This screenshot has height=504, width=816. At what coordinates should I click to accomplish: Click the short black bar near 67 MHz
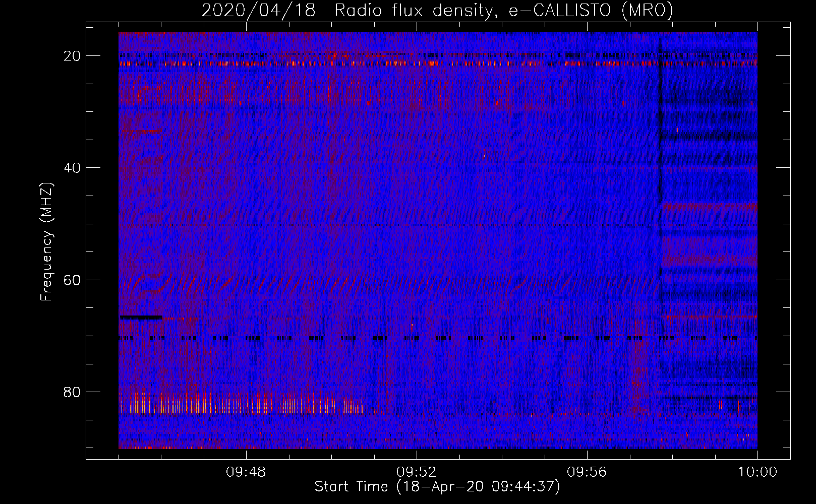(141, 318)
